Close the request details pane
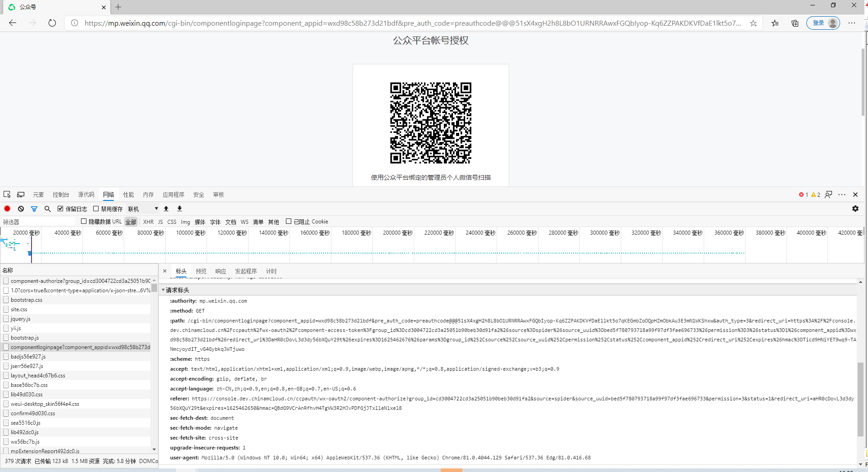This screenshot has height=472, width=868. click(165, 271)
